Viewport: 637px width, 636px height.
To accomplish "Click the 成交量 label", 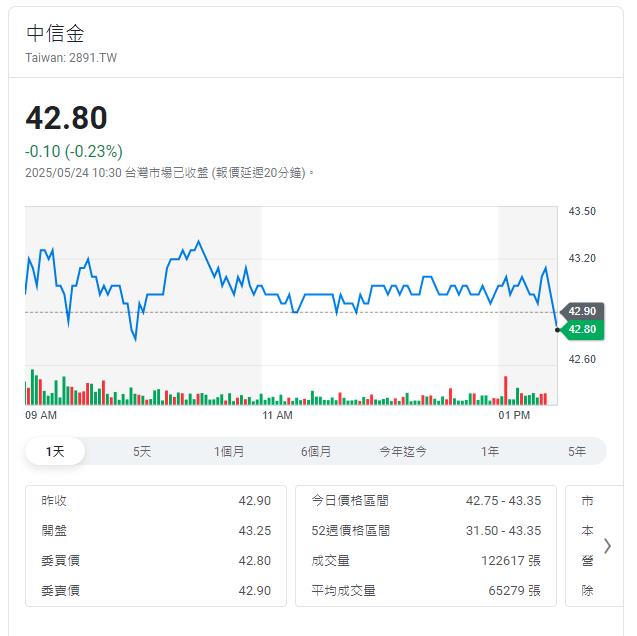I will [x=331, y=560].
